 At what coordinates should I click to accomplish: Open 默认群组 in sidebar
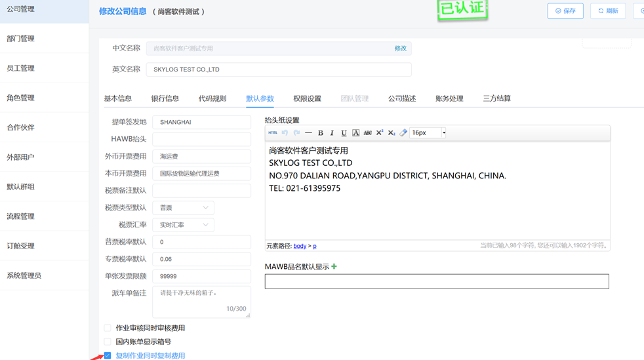click(x=45, y=187)
